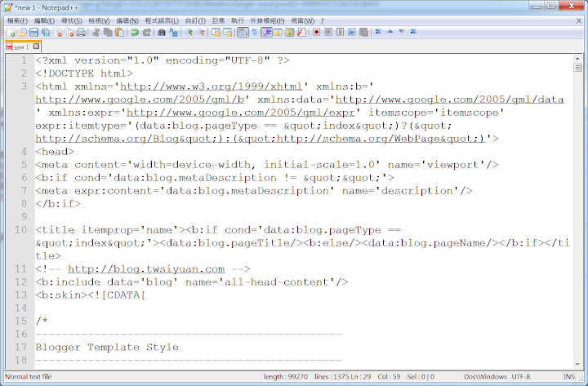Image resolution: width=588 pixels, height=386 pixels.
Task: Undo last action with green arrow
Action: pyautogui.click(x=135, y=32)
